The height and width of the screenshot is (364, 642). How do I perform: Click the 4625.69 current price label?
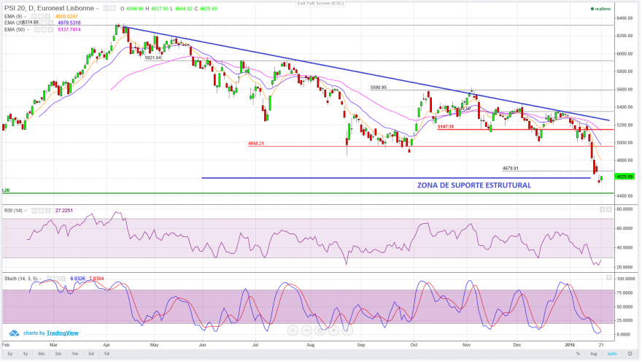pyautogui.click(x=624, y=177)
